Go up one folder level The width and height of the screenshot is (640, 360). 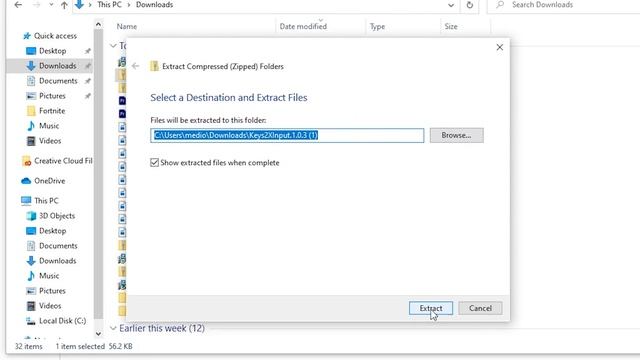pos(64,5)
